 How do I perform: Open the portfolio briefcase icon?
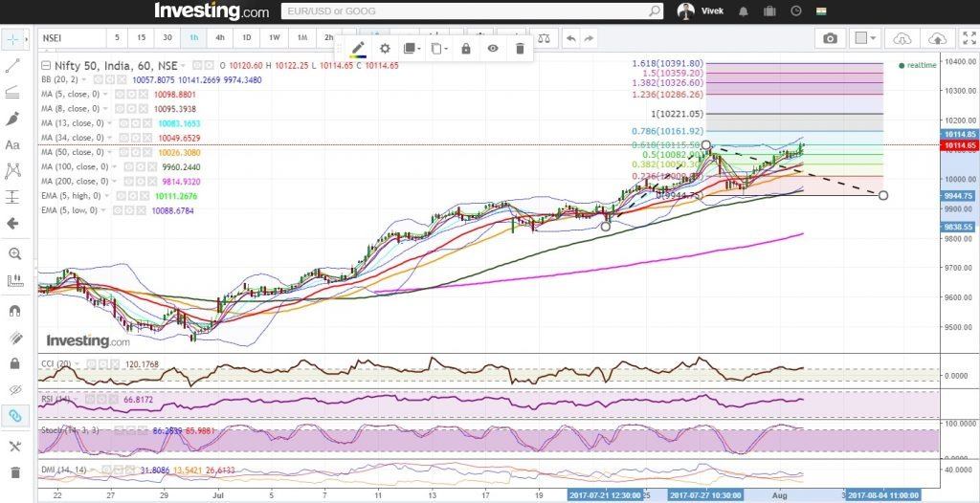point(769,11)
